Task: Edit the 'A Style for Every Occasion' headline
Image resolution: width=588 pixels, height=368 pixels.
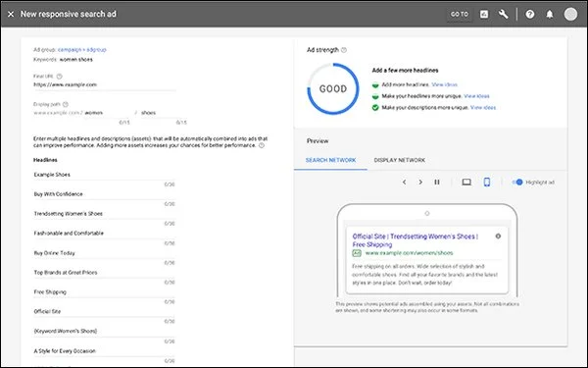Action: pyautogui.click(x=104, y=351)
